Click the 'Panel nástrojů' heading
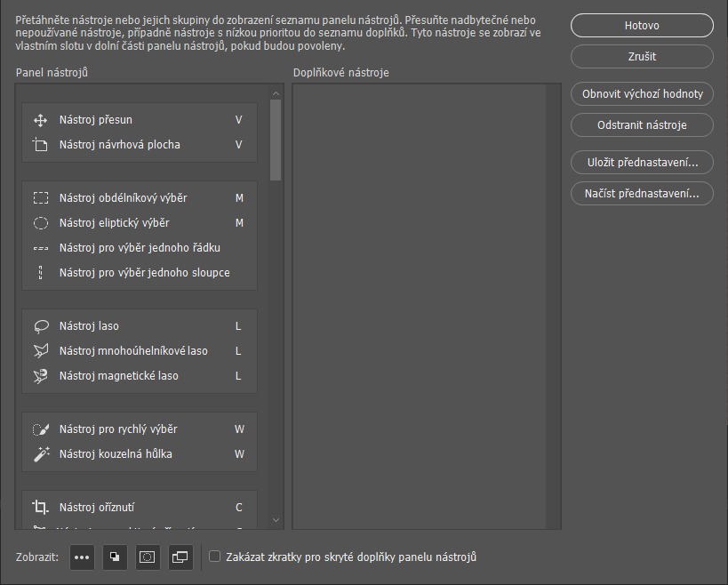This screenshot has height=585, width=728. pos(52,73)
